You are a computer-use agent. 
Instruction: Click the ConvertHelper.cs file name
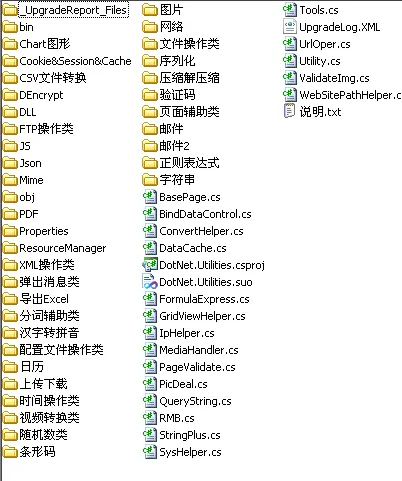[x=201, y=231]
